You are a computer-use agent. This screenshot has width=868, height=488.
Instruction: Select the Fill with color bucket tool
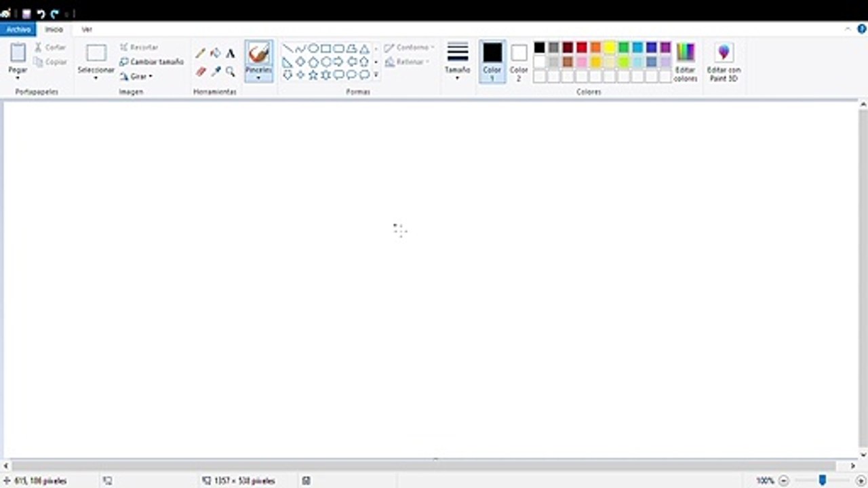(216, 53)
